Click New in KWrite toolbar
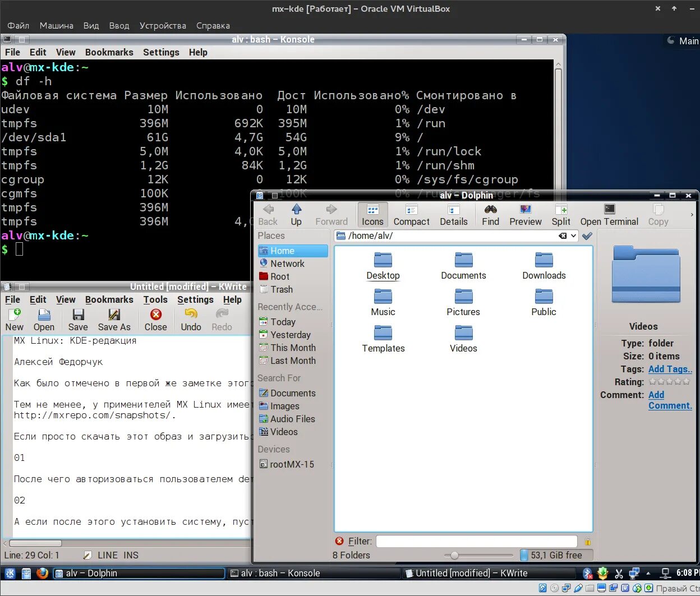Screen dimensions: 700x596 click(x=14, y=320)
